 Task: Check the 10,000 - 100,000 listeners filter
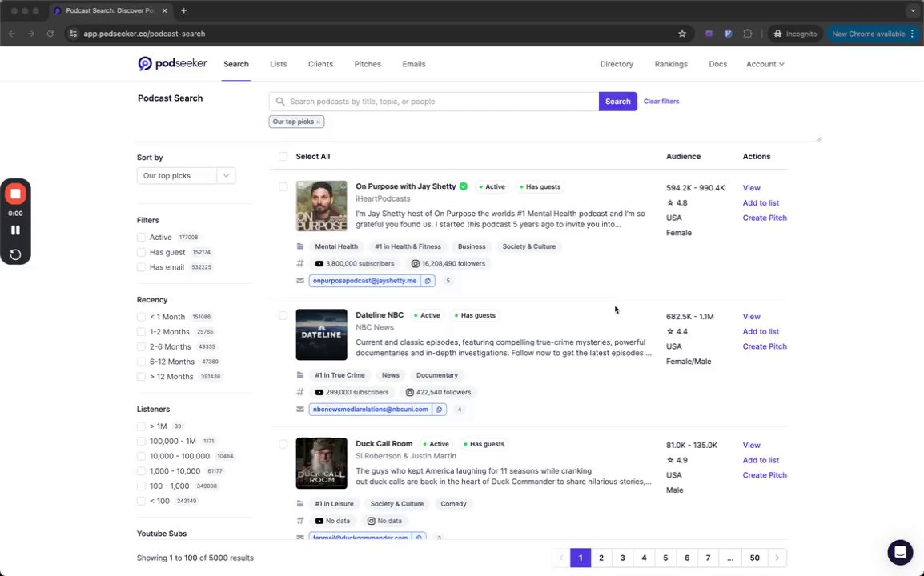[x=141, y=457]
